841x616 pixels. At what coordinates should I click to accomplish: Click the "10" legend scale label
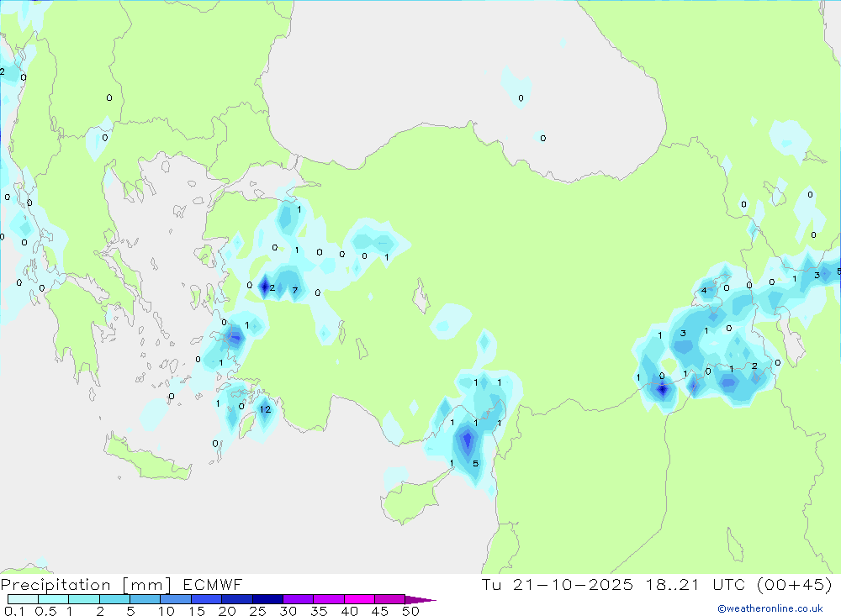167,611
